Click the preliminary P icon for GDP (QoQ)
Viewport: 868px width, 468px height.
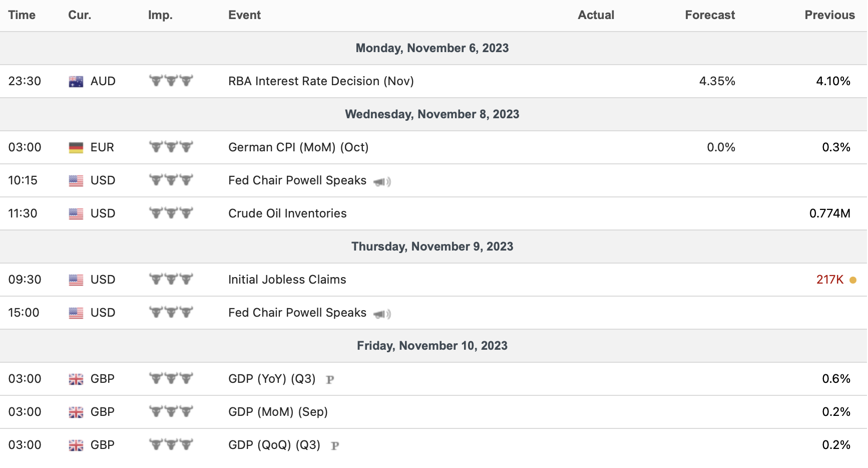point(335,446)
